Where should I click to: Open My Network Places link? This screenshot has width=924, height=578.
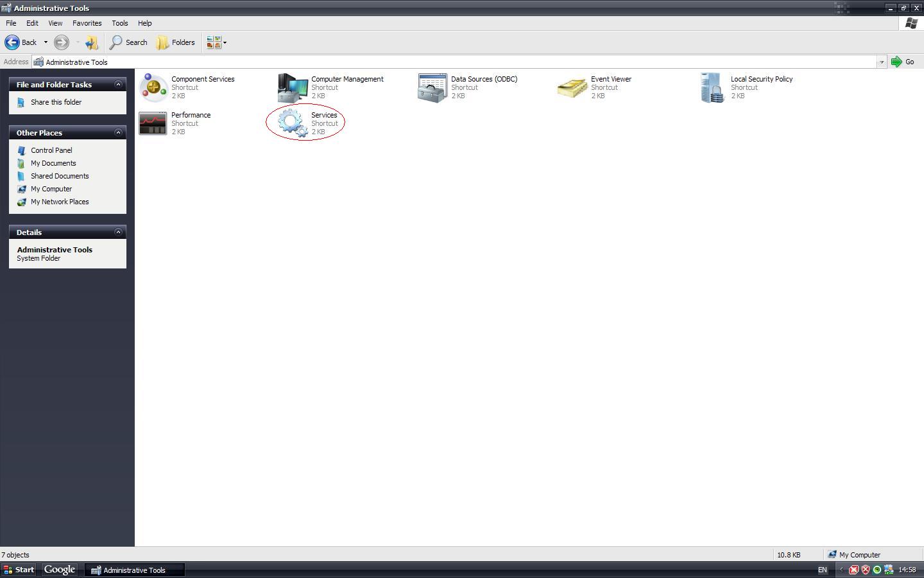tap(60, 202)
